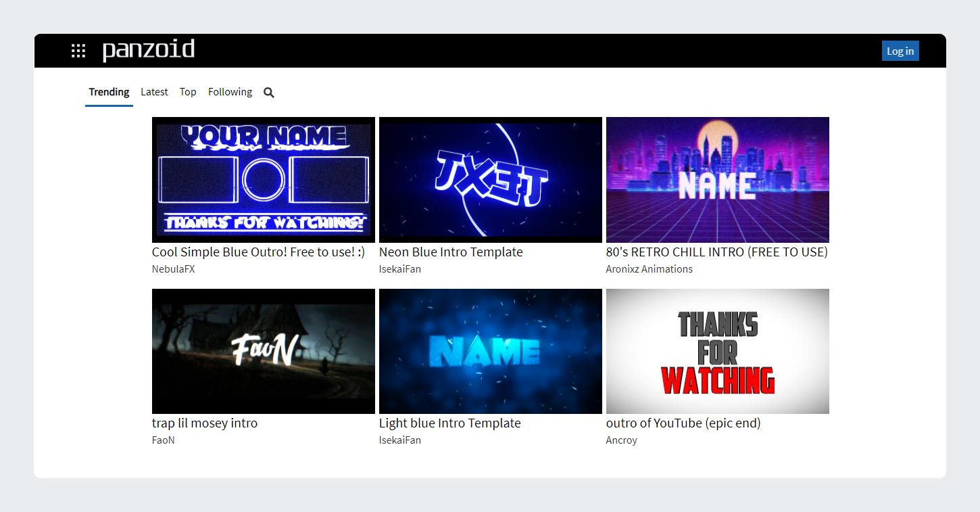This screenshot has height=512, width=980.
Task: Click the title 'outro of YouTube (epic end)'
Action: pos(683,423)
